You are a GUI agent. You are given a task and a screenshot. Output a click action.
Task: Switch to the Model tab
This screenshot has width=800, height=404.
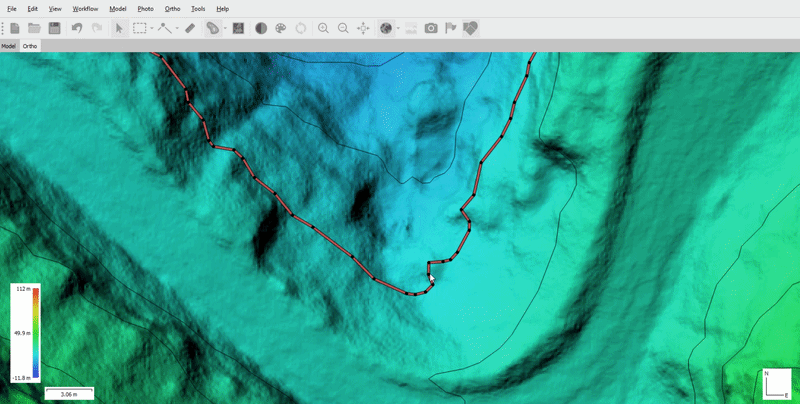click(8, 46)
